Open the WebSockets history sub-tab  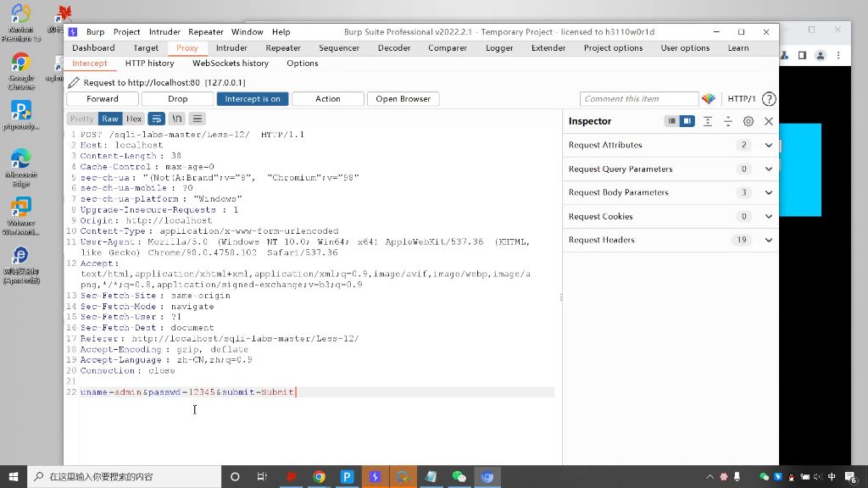point(231,64)
